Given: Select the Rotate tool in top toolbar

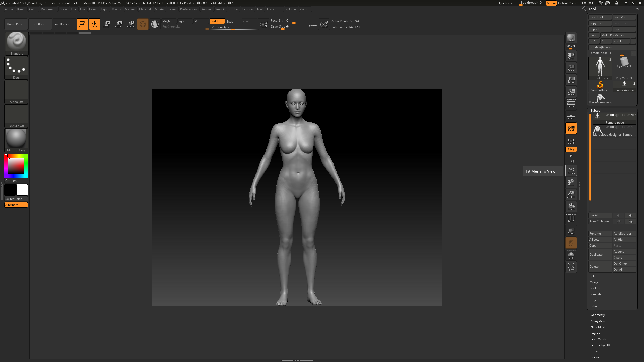Looking at the screenshot, I should point(131,24).
